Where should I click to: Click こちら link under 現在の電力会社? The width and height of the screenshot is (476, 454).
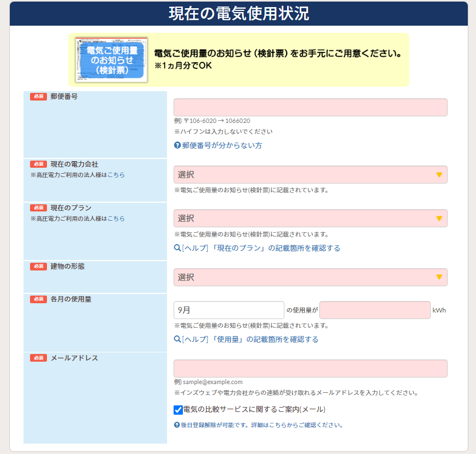[116, 175]
